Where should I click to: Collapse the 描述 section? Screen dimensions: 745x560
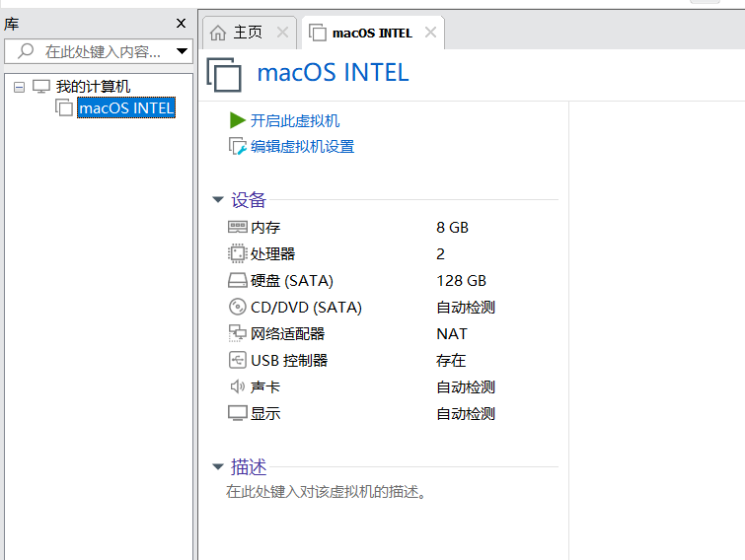tap(218, 466)
